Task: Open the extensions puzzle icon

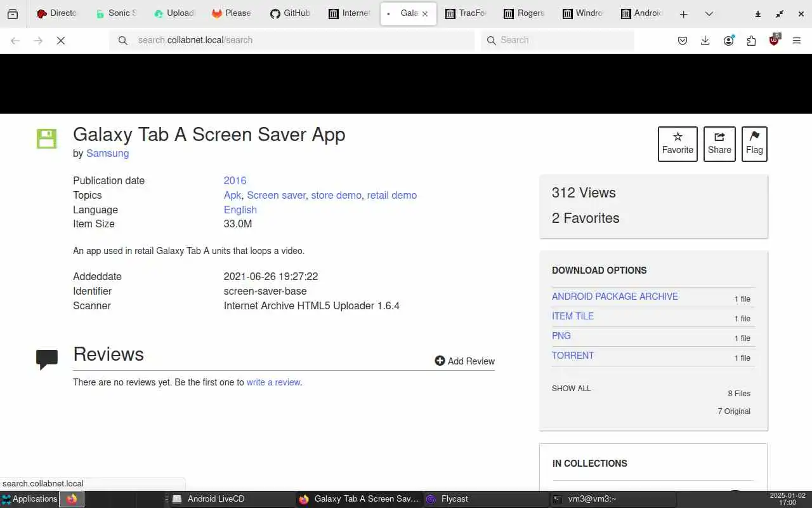Action: [x=751, y=41]
